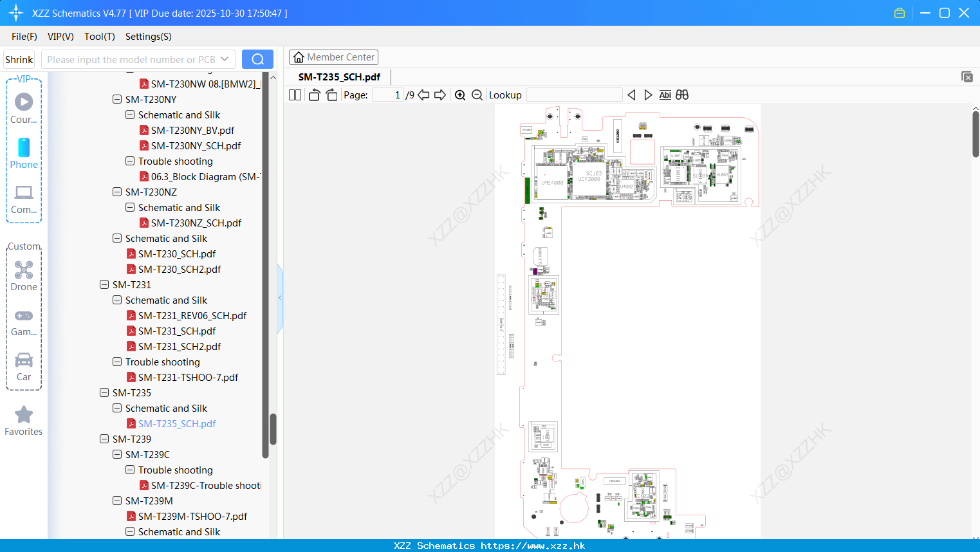Open the VIP(V) menu
This screenshot has height=552, width=980.
[x=60, y=37]
